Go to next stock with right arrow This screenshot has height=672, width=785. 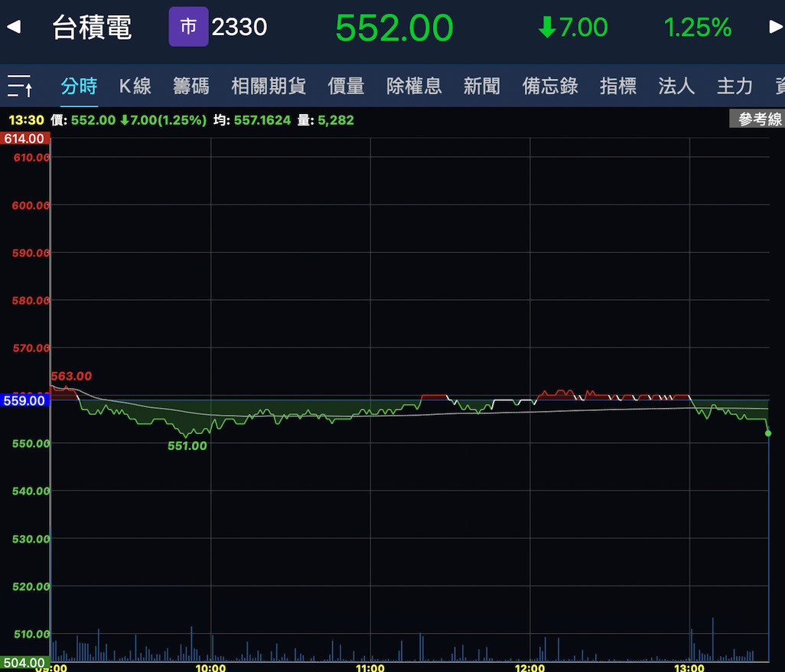click(776, 27)
